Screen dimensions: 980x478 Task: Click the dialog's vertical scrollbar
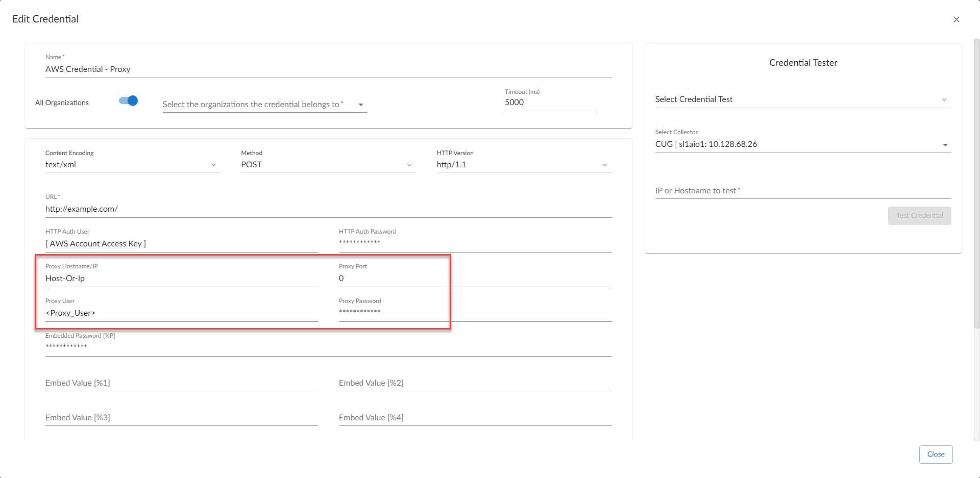pyautogui.click(x=976, y=184)
